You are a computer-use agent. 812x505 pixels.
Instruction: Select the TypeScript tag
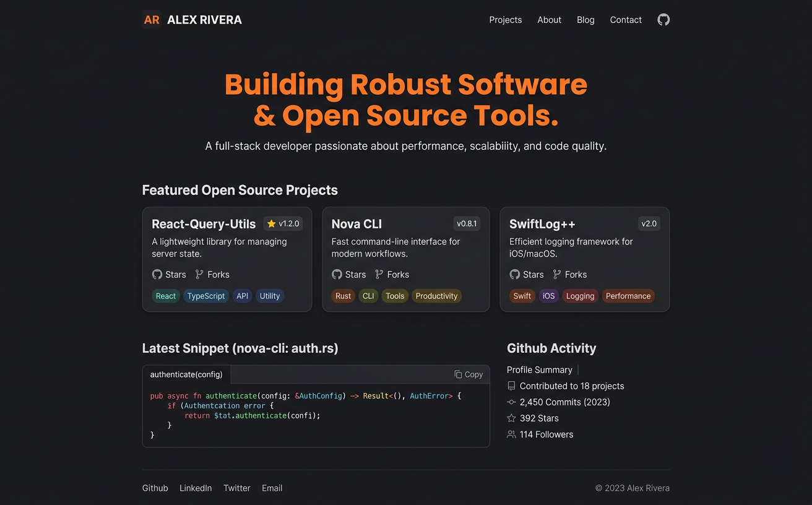point(206,296)
